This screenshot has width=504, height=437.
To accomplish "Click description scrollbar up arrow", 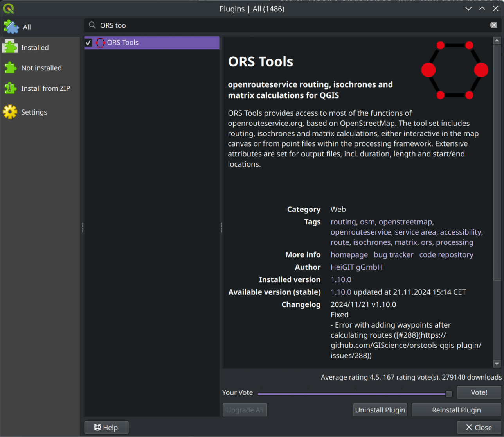I will pyautogui.click(x=497, y=40).
